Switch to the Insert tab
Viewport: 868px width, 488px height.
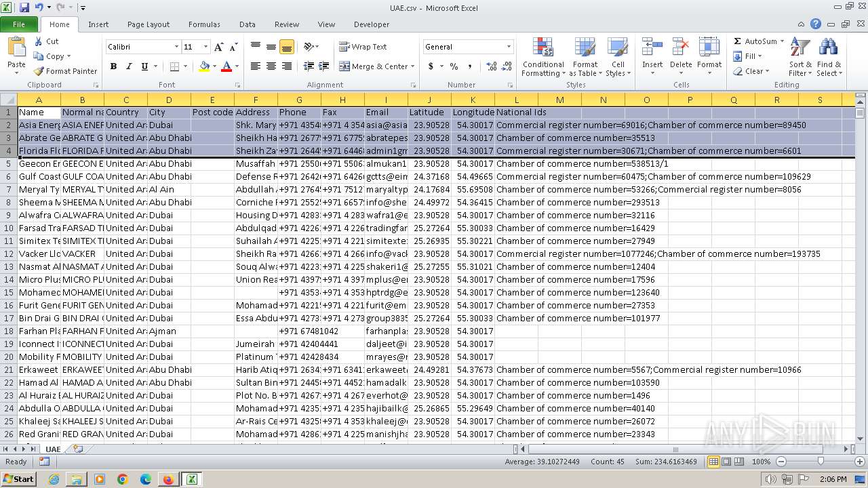coord(98,24)
